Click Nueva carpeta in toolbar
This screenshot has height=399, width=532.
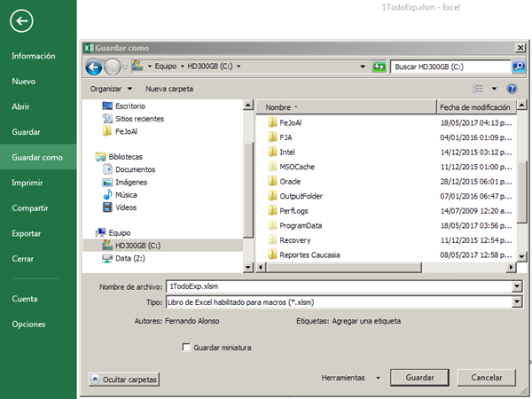click(169, 89)
